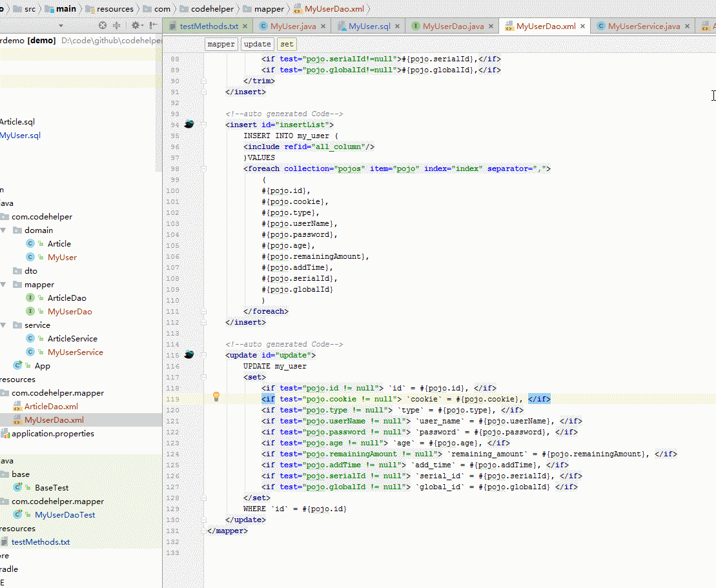
Task: Click the collapse all icon in project panel
Action: 117,26
